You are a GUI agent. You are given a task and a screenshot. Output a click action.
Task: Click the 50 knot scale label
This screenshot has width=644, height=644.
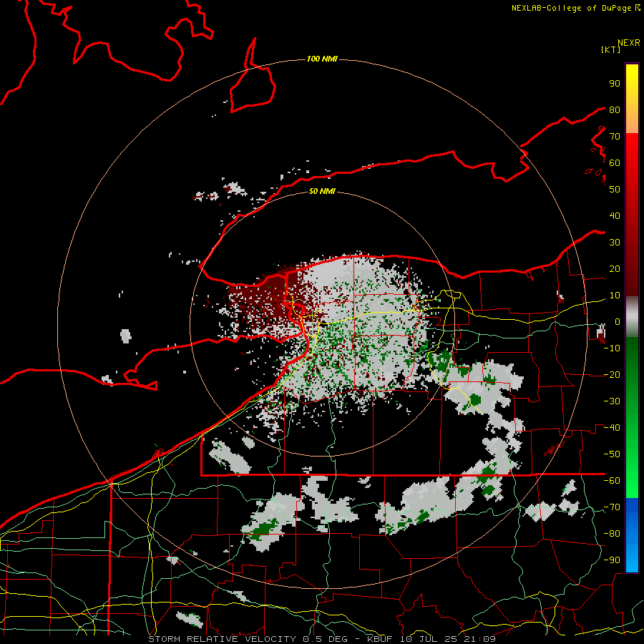(615, 190)
